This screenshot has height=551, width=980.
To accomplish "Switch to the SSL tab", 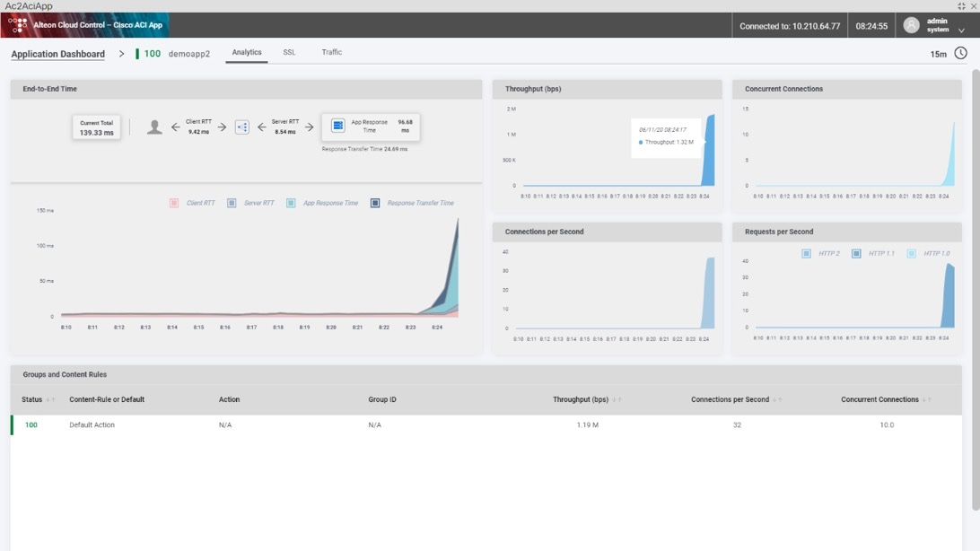I will tap(289, 52).
